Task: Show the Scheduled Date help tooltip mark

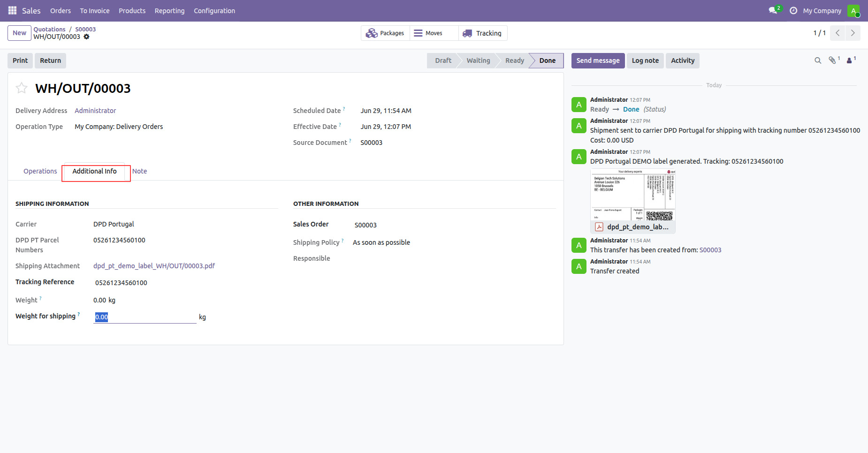Action: (x=344, y=109)
